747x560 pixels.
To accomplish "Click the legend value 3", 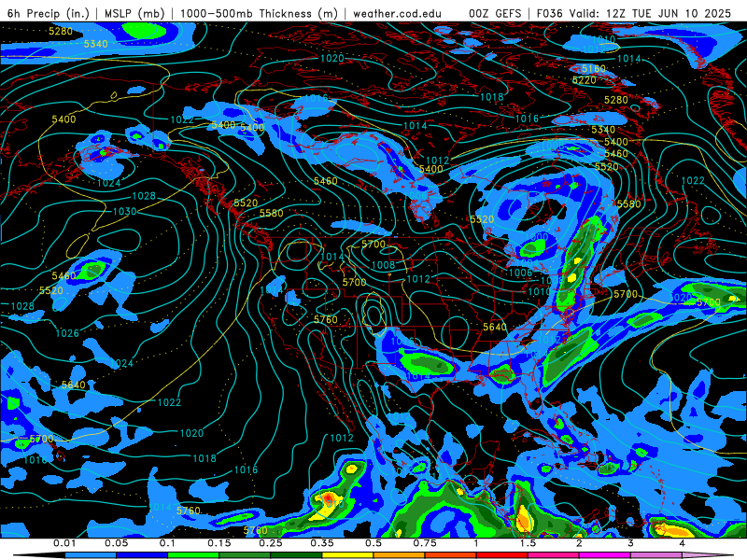I will (x=630, y=543).
